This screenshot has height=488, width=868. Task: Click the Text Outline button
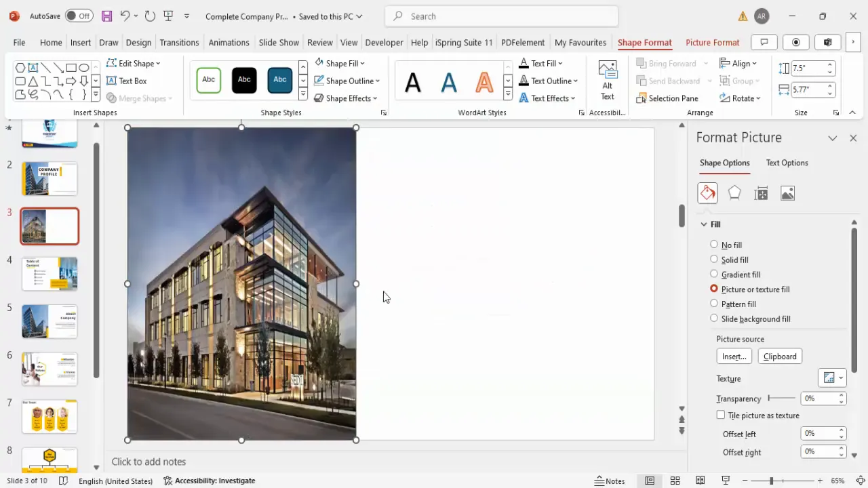tap(548, 81)
